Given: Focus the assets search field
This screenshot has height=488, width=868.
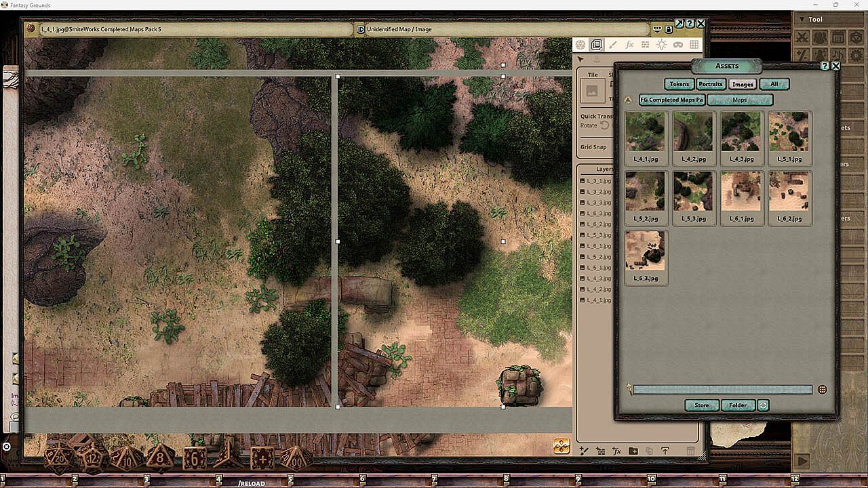Looking at the screenshot, I should pyautogui.click(x=722, y=390).
